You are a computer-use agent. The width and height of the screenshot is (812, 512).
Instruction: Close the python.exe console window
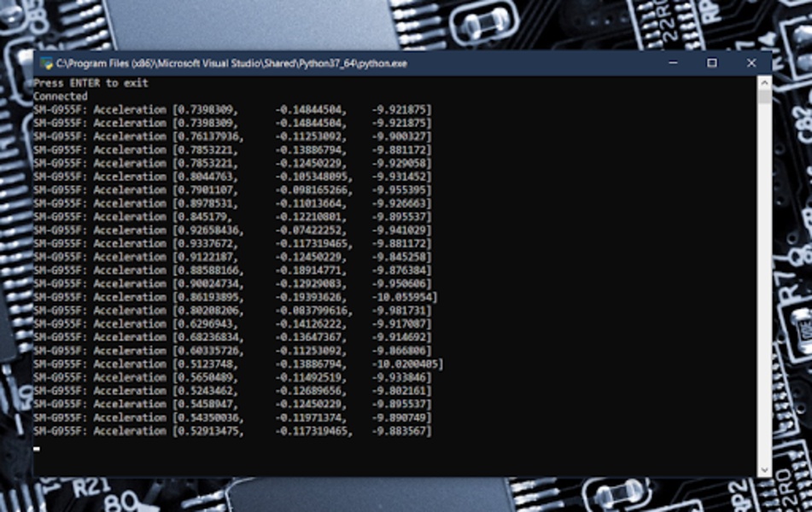click(751, 63)
